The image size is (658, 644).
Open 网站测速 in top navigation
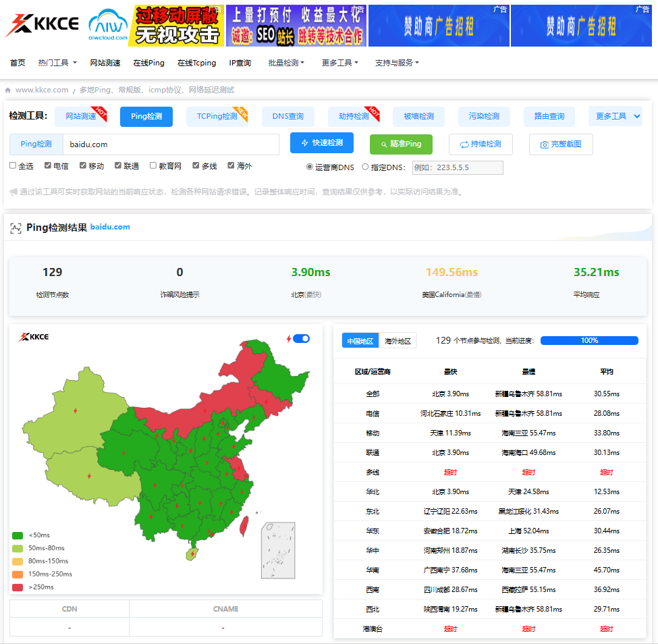pyautogui.click(x=105, y=63)
